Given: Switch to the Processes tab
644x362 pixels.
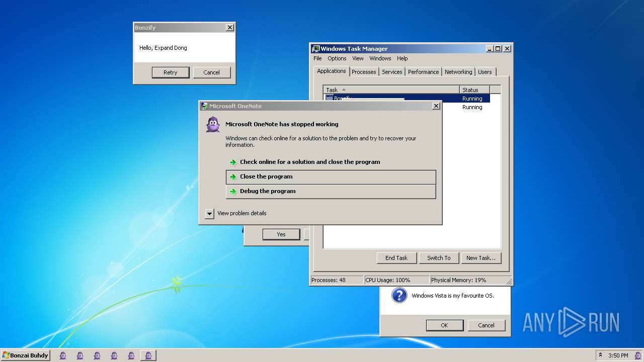Looking at the screenshot, I should pyautogui.click(x=364, y=72).
